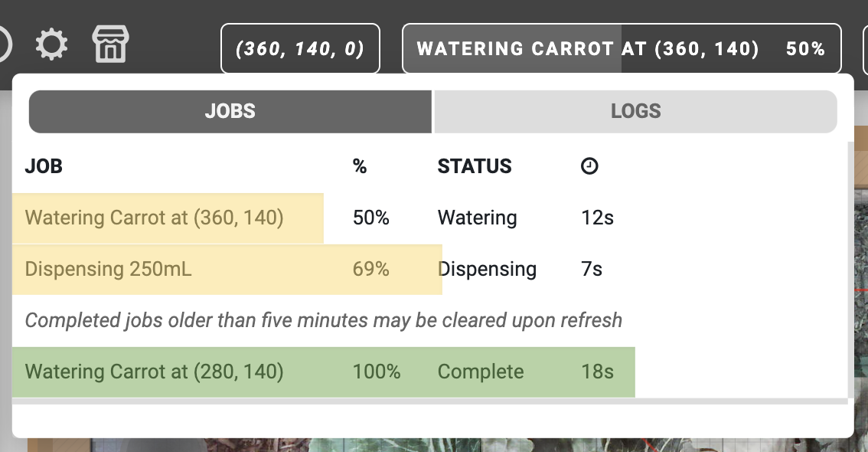Click the clock icon column header

pos(589,165)
